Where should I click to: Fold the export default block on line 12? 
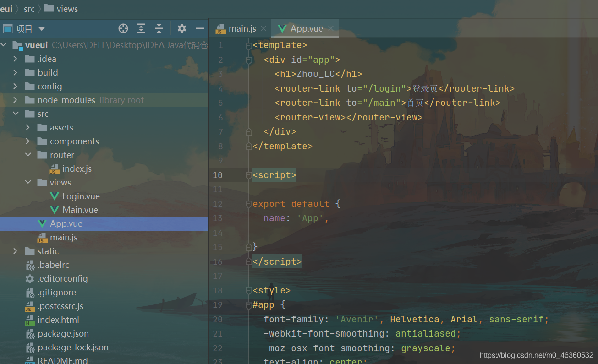(x=249, y=204)
